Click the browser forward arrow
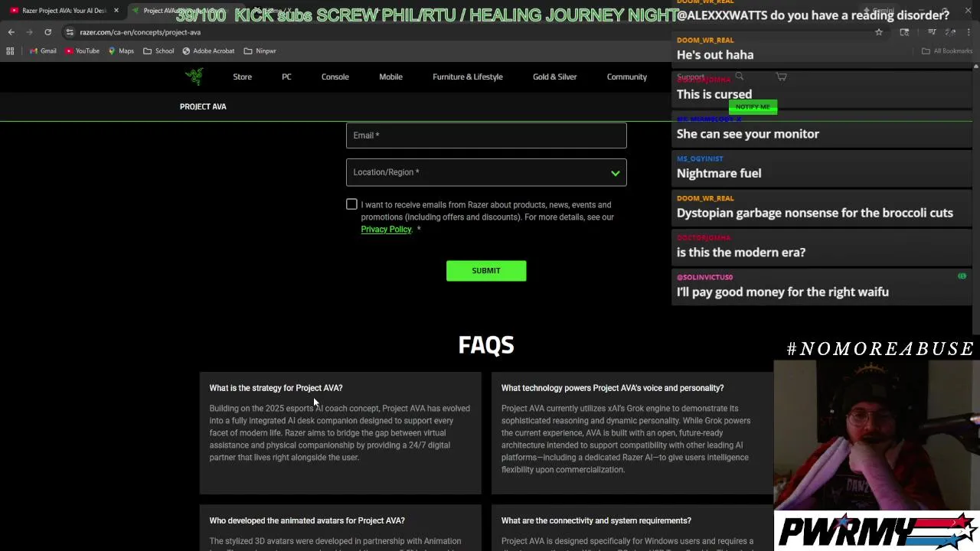Viewport: 980px width, 551px height. coord(29,32)
